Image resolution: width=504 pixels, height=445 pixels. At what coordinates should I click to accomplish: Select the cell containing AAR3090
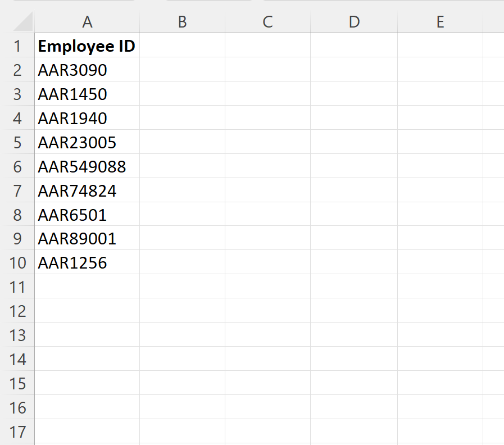tap(88, 70)
